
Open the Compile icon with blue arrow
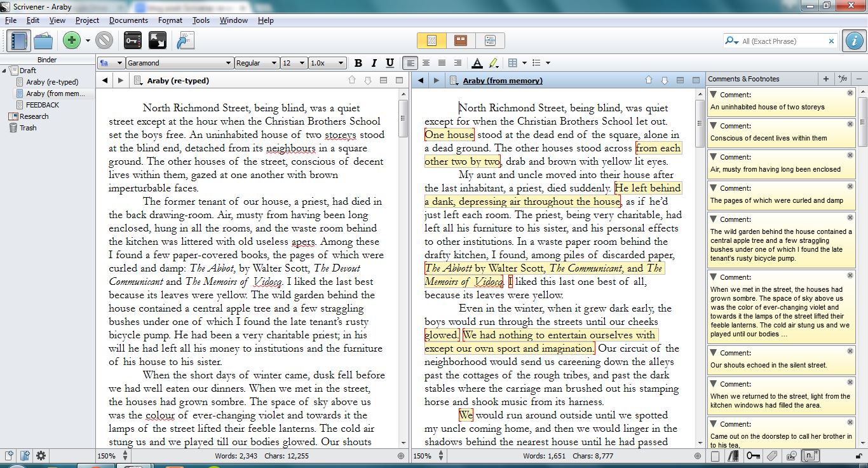(185, 41)
